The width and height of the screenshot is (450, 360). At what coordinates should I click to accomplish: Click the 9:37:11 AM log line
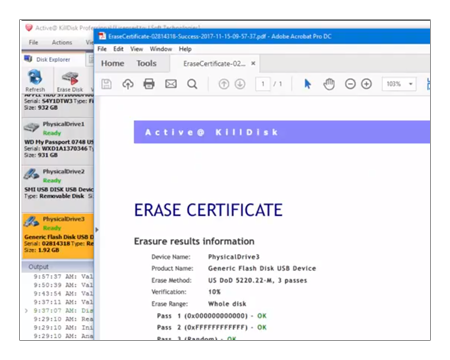coord(63,302)
